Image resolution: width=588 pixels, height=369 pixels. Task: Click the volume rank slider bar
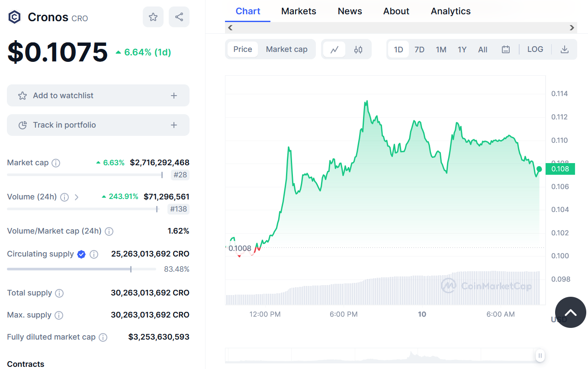pyautogui.click(x=82, y=209)
